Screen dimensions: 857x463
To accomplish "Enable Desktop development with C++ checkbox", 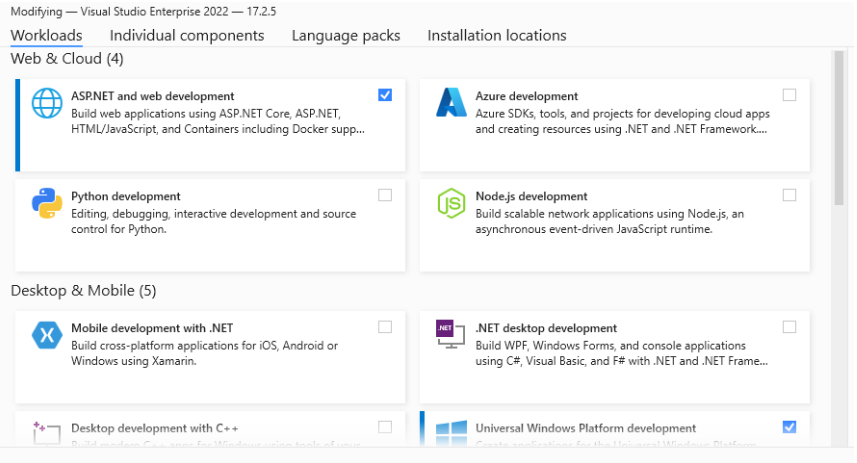I will 385,427.
